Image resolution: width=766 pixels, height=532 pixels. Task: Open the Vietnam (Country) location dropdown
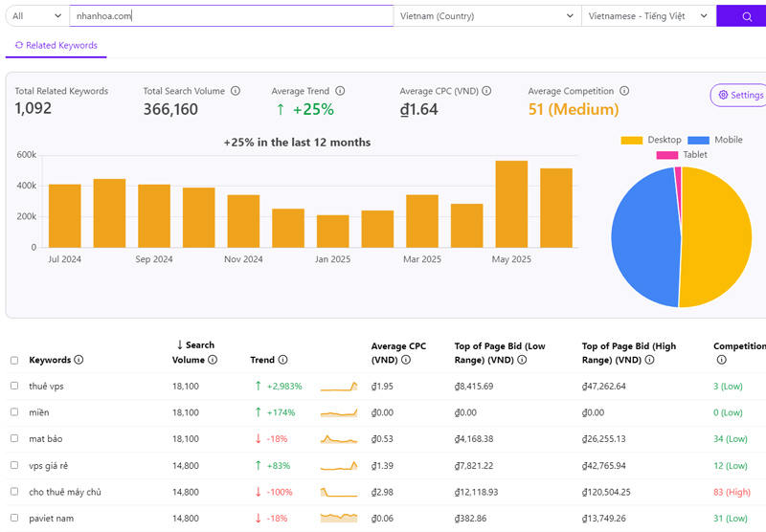tap(487, 16)
